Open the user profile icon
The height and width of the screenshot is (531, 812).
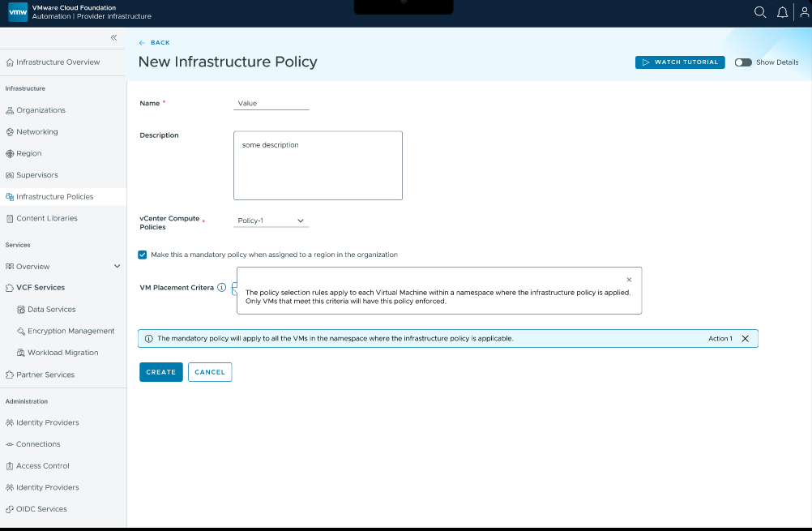point(804,12)
